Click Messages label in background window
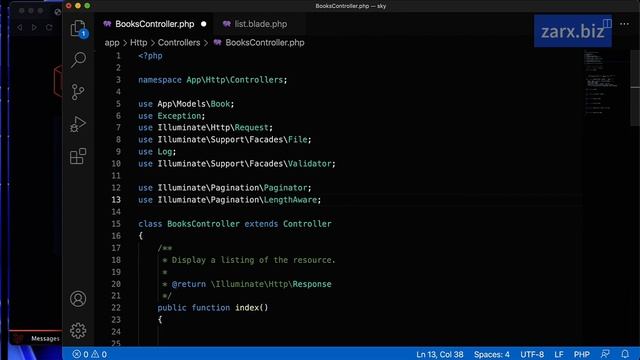Screen dimensions: 640x360 pyautogui.click(x=45, y=338)
